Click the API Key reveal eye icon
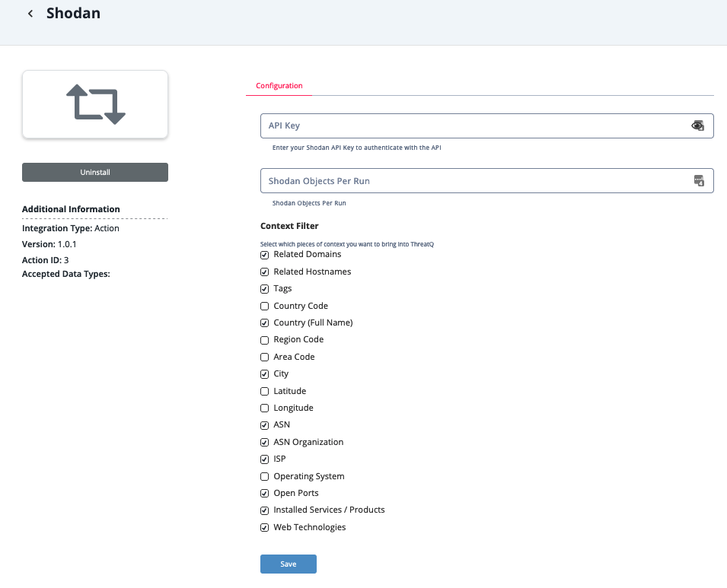The image size is (727, 588). [x=697, y=126]
